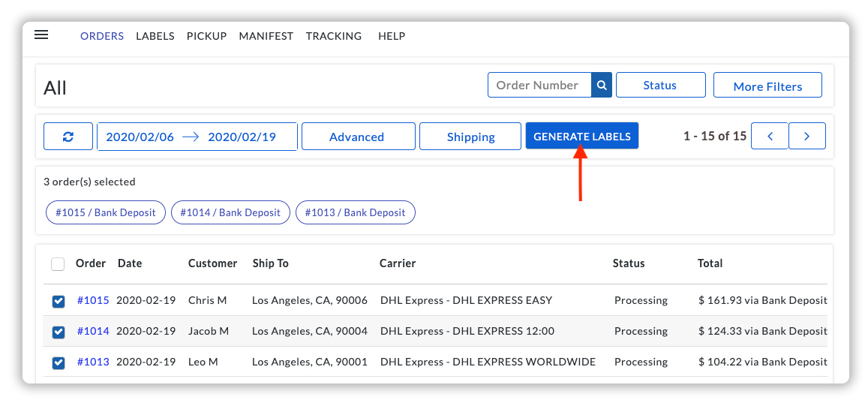The image size is (868, 403).
Task: Go to previous page of orders
Action: point(770,136)
